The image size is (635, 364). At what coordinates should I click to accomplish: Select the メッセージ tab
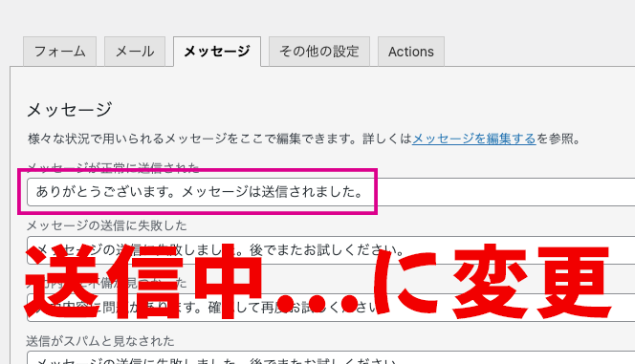pos(217,52)
